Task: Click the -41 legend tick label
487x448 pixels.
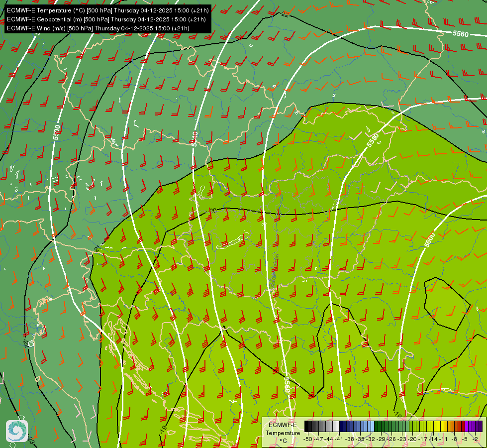Action: coord(339,439)
